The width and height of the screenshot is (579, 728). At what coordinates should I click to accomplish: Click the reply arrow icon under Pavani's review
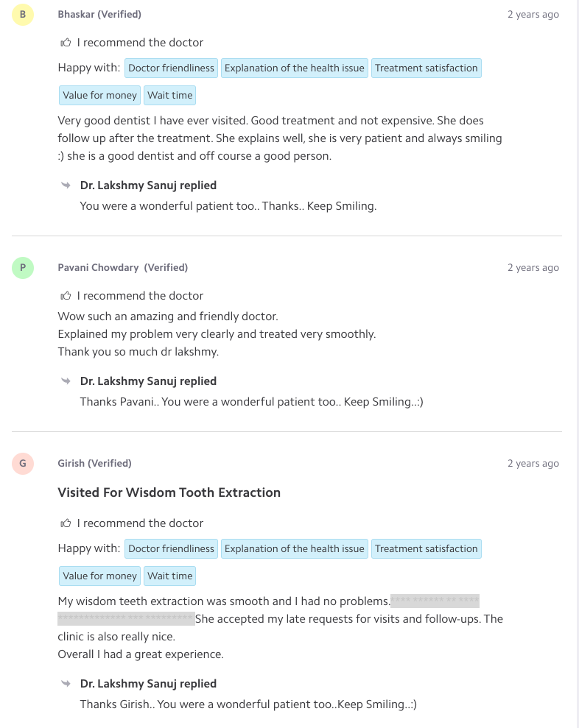66,381
